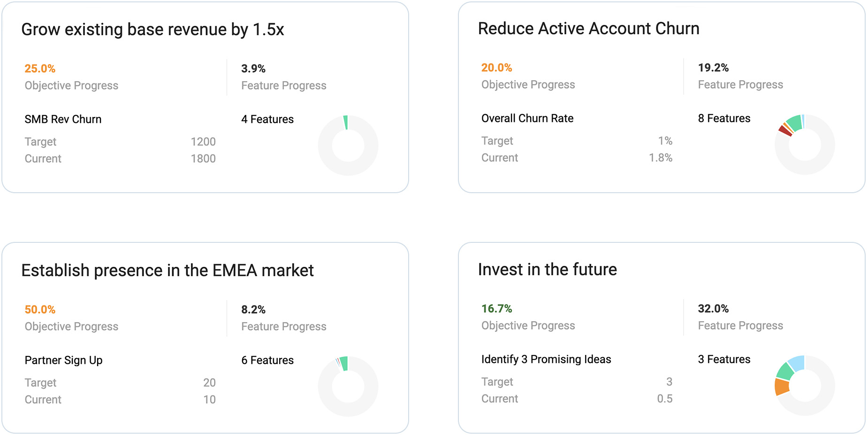Open the Grow existing base revenue card title

(152, 30)
